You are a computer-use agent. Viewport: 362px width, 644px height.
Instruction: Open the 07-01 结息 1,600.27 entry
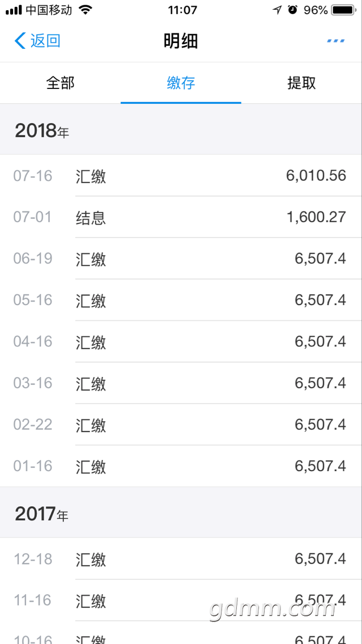click(x=181, y=217)
